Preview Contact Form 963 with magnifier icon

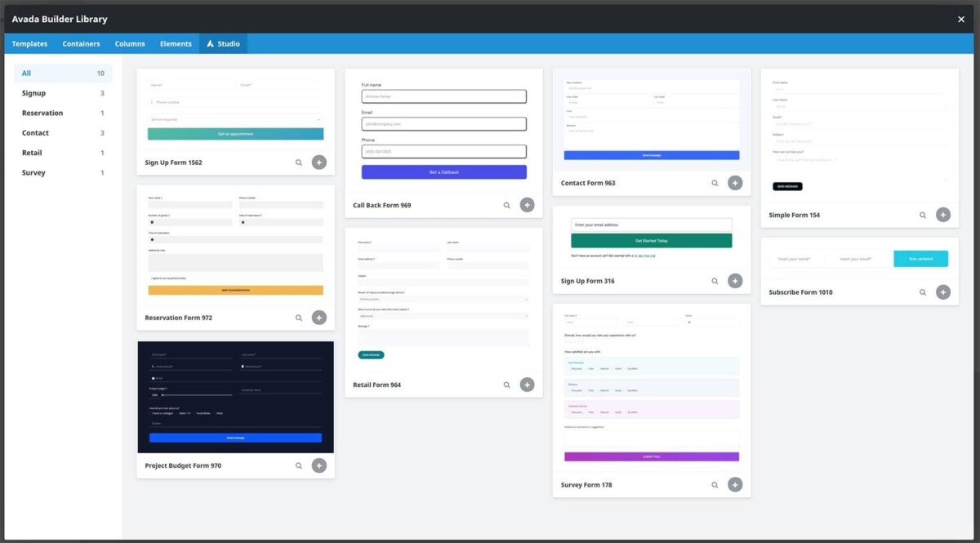point(714,182)
